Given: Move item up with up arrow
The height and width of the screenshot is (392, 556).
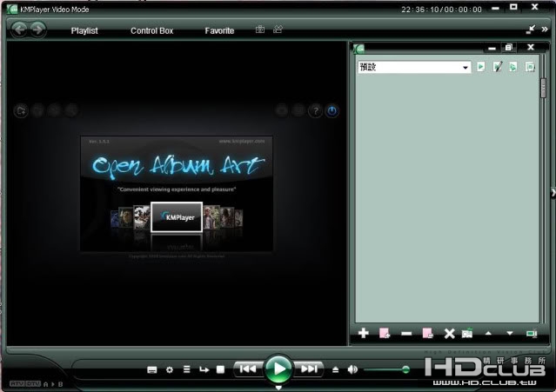Looking at the screenshot, I should [488, 333].
